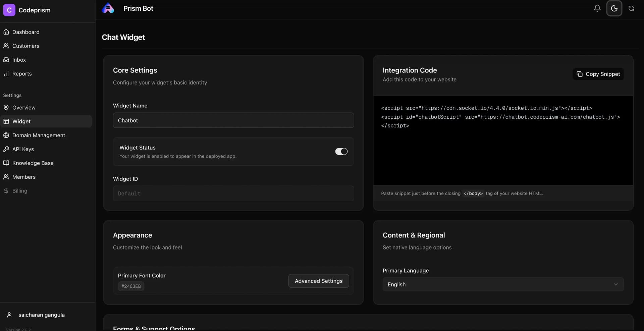Screen dimensions: 644x331
Task: Click the refresh icon at top right
Action: [632, 8]
